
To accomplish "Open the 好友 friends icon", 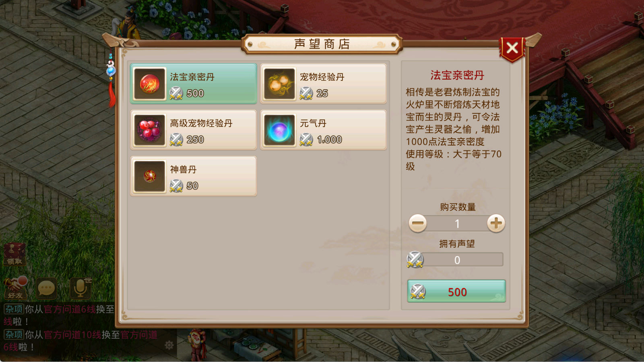I will pos(15,288).
